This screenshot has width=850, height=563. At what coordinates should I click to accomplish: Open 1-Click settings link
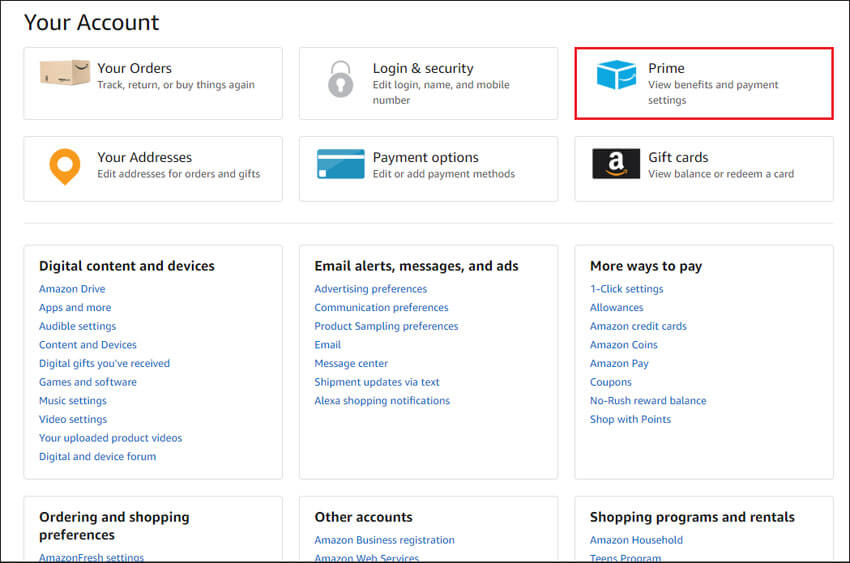[x=627, y=289]
